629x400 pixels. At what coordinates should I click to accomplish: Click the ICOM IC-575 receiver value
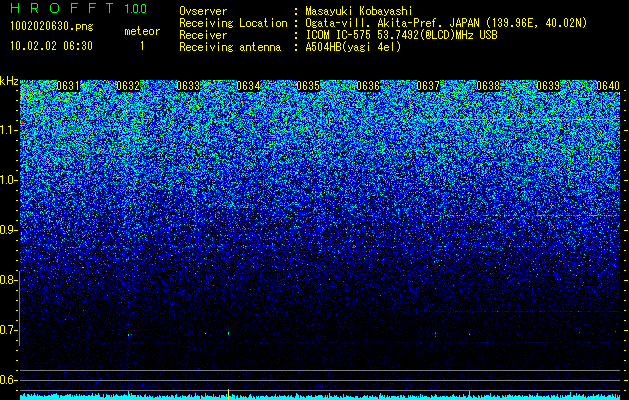pos(401,35)
